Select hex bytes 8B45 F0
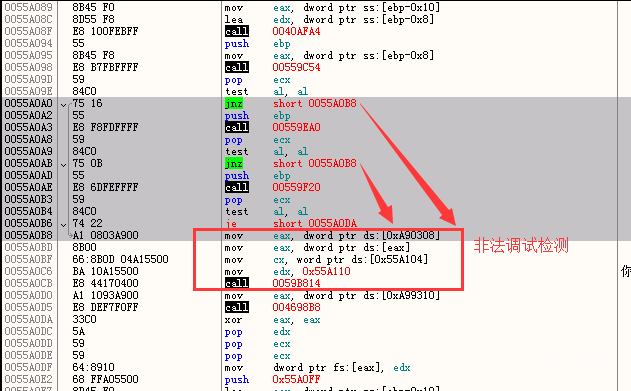The image size is (631, 391). click(93, 7)
